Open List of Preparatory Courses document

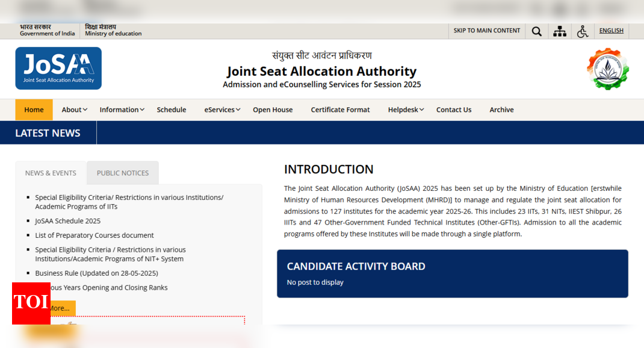click(94, 235)
